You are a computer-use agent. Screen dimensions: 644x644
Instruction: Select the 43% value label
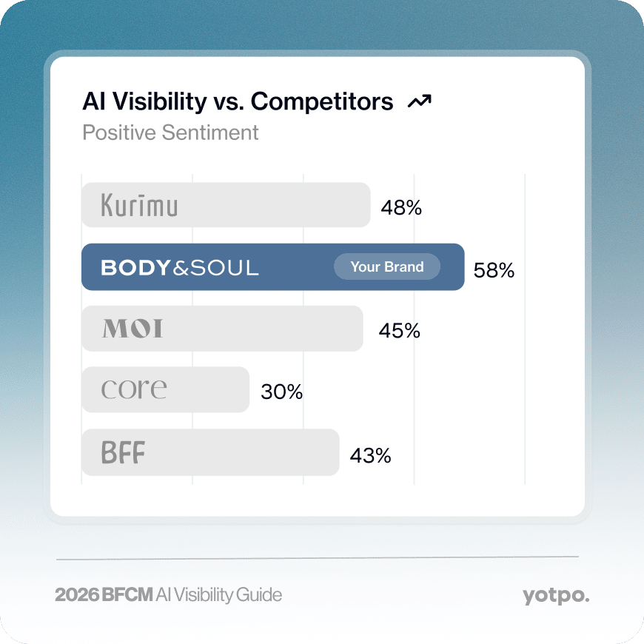tap(370, 456)
